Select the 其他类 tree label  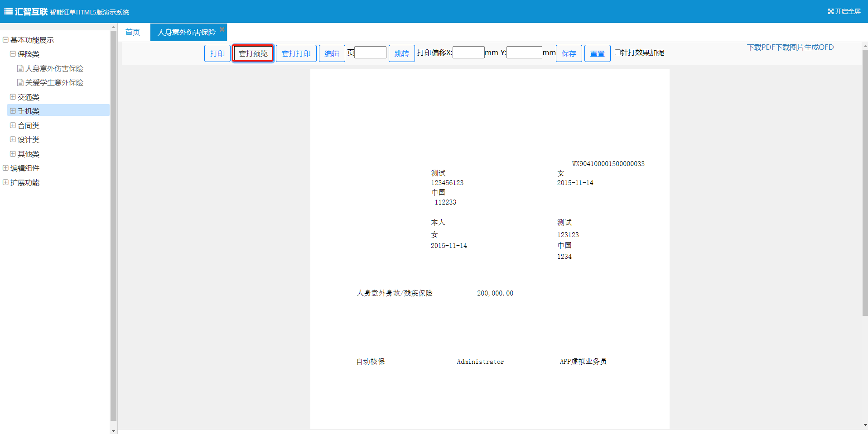pos(29,154)
